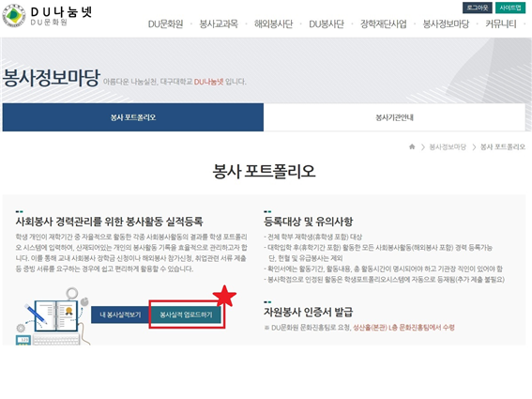The height and width of the screenshot is (399, 532).
Task: Click the notebook portfolio illustration
Action: [53, 316]
